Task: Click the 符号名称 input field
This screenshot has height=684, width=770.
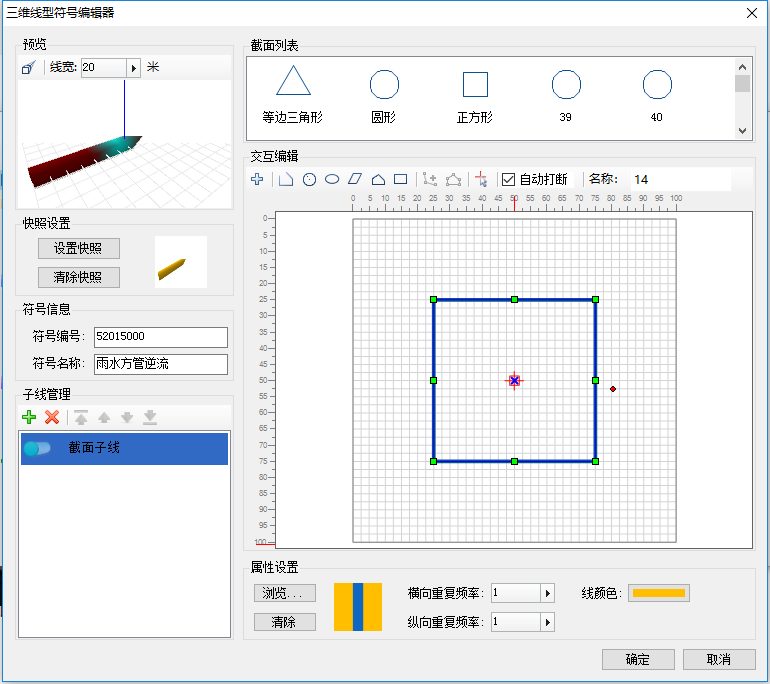Action: pos(161,364)
